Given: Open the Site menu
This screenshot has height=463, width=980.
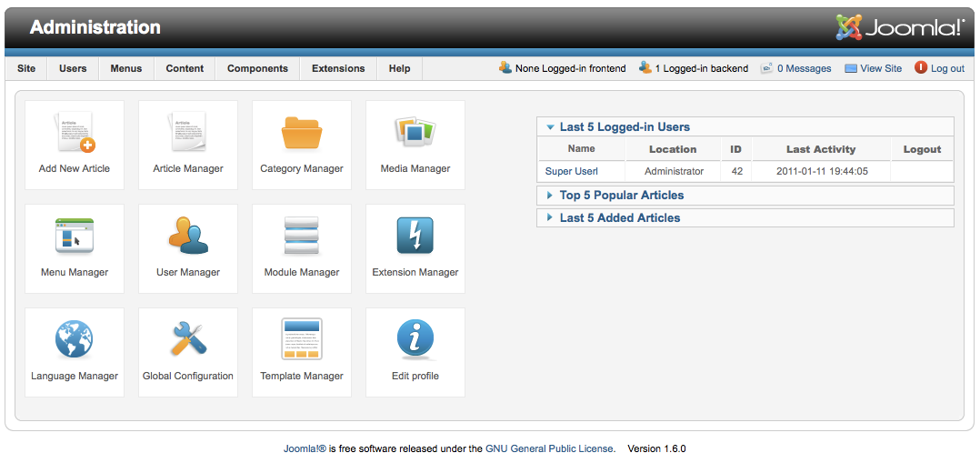Looking at the screenshot, I should (x=27, y=69).
